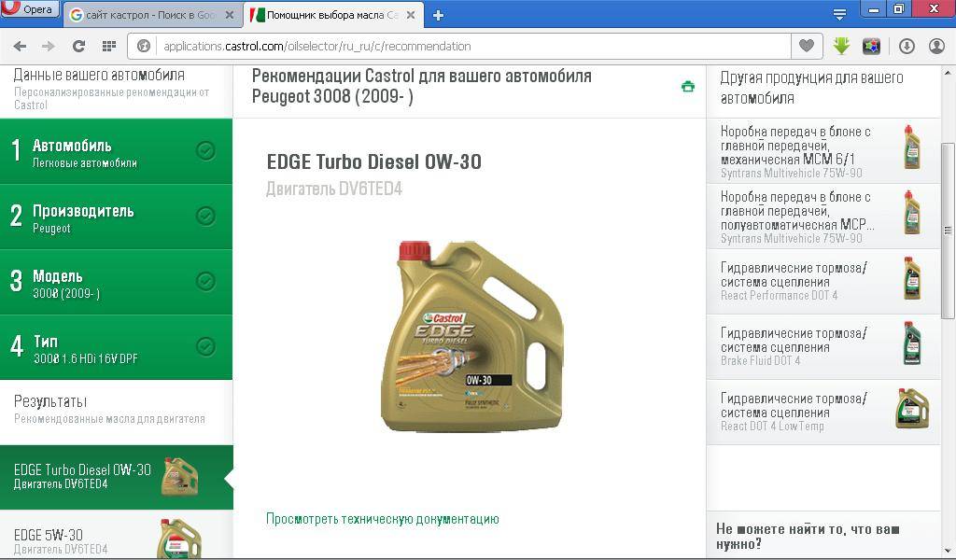Click the green download arrow extension icon
The image size is (956, 560).
841,46
